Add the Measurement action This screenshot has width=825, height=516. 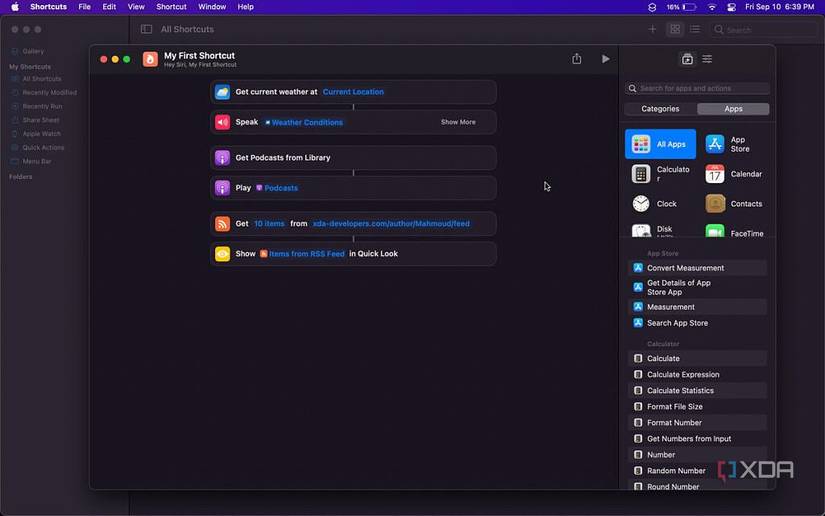[x=697, y=307]
